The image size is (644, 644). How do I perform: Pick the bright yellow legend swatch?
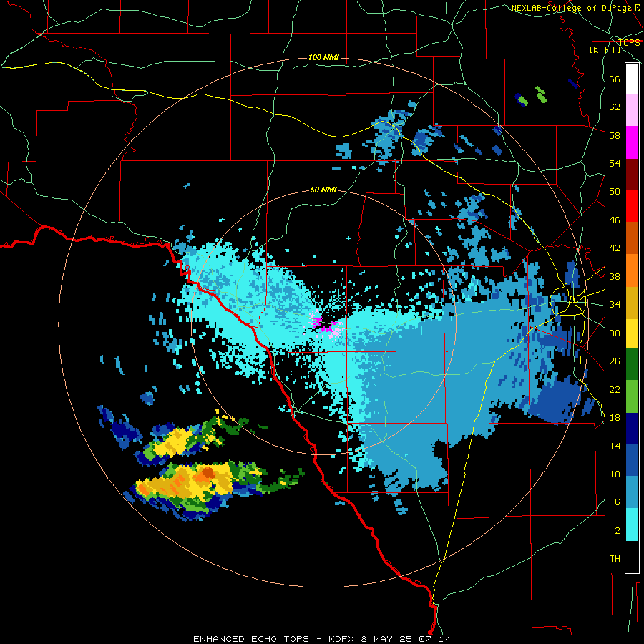632,333
